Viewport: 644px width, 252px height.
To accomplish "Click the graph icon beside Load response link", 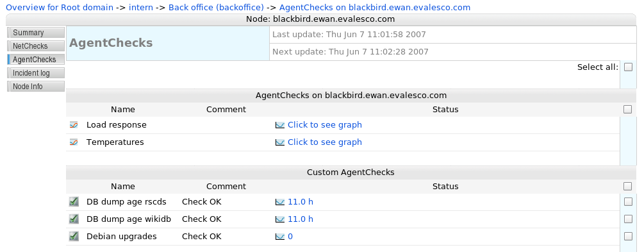I will [279, 125].
